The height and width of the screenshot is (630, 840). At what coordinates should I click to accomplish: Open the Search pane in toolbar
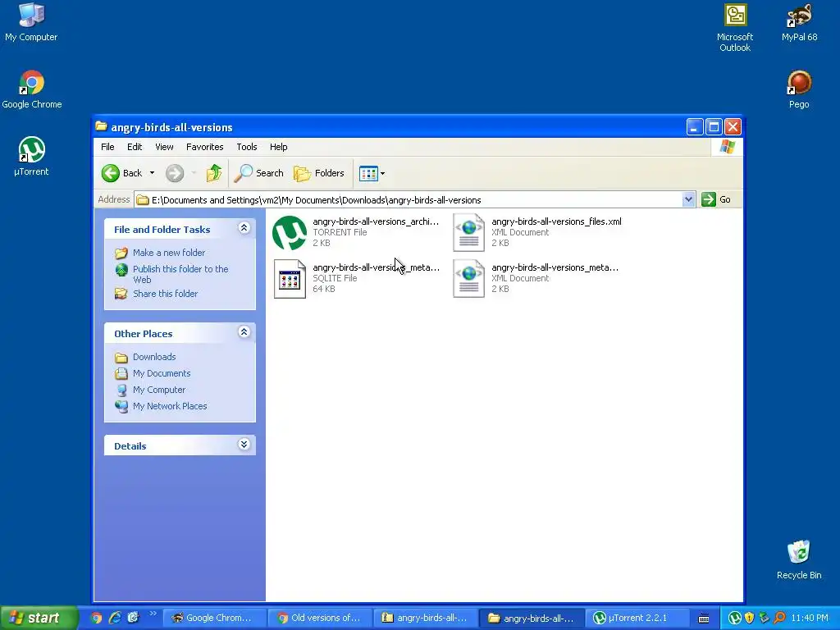click(x=258, y=173)
